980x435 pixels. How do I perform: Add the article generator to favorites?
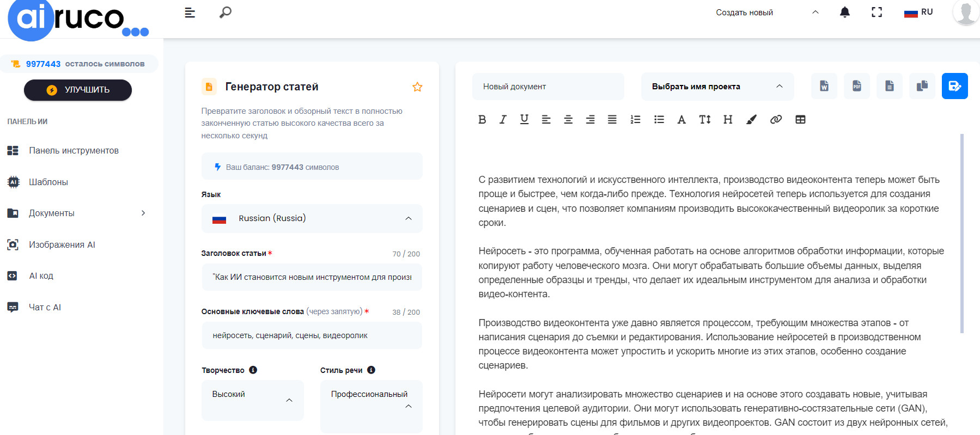tap(417, 87)
